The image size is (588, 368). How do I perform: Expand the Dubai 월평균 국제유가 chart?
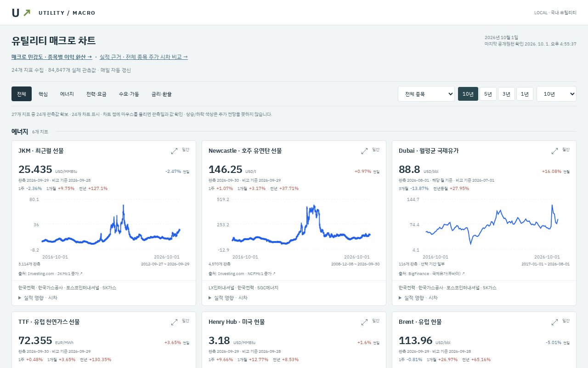tap(554, 151)
